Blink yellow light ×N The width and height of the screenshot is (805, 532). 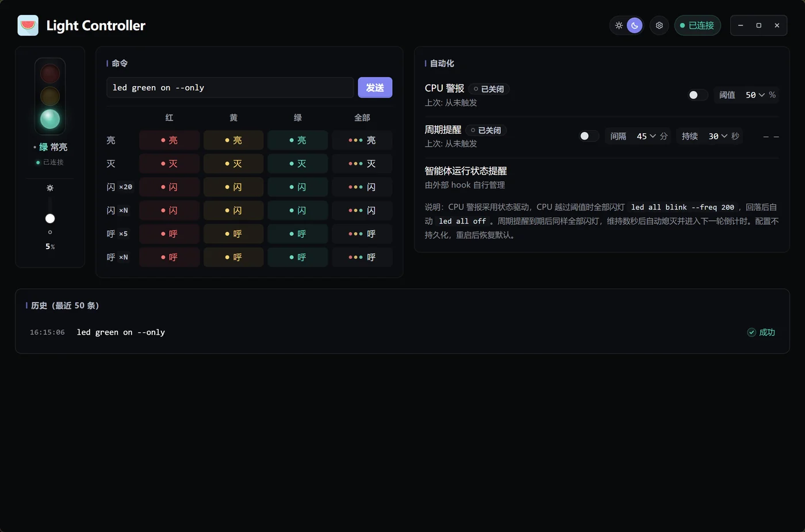pos(233,210)
